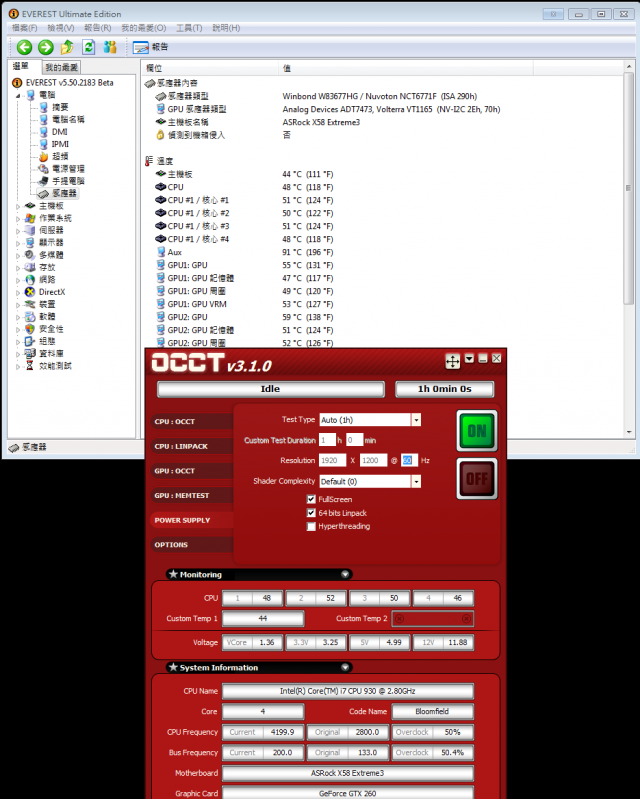Click the red OFF button
This screenshot has width=640, height=800.
[477, 479]
